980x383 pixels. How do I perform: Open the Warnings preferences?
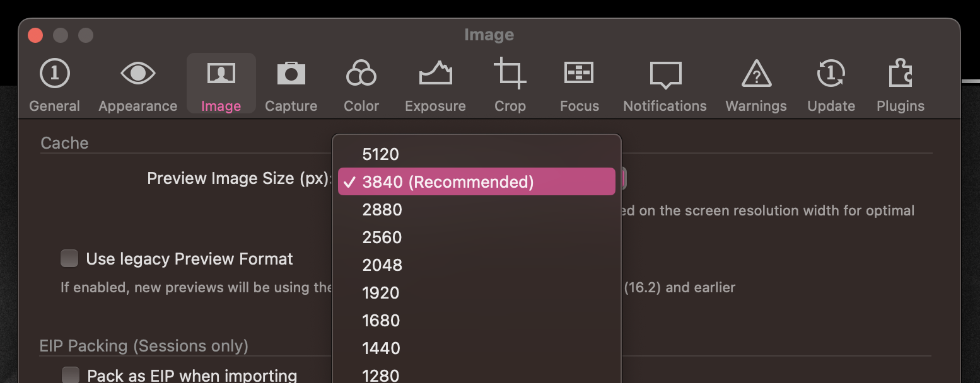756,85
